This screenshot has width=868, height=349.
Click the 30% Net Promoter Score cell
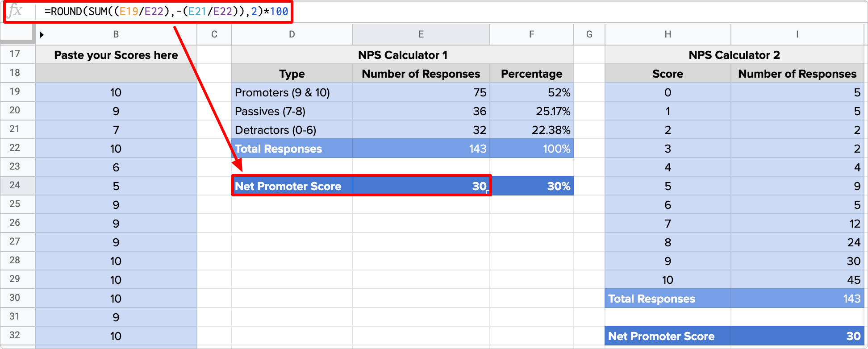[532, 186]
